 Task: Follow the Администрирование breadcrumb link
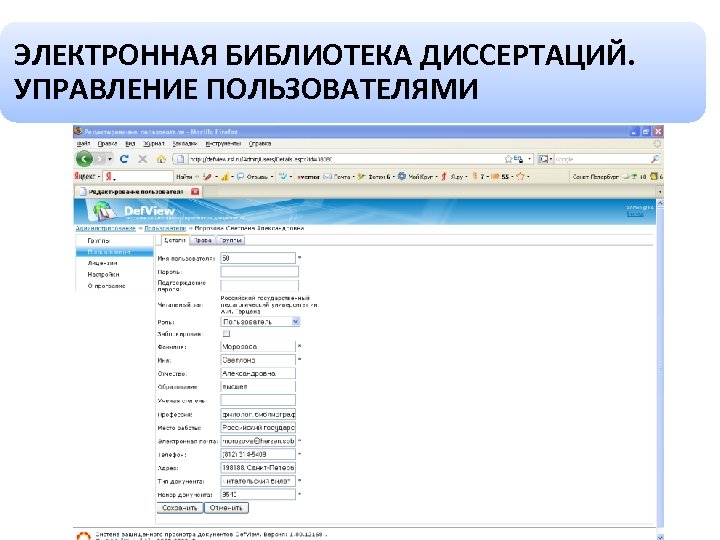tap(106, 228)
